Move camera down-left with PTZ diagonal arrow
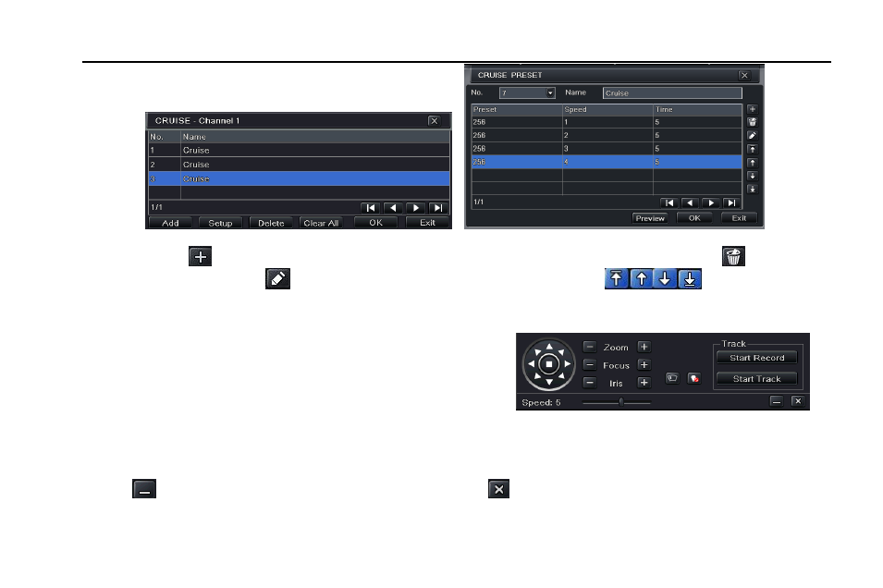Image resolution: width=883 pixels, height=588 pixels. tap(537, 376)
